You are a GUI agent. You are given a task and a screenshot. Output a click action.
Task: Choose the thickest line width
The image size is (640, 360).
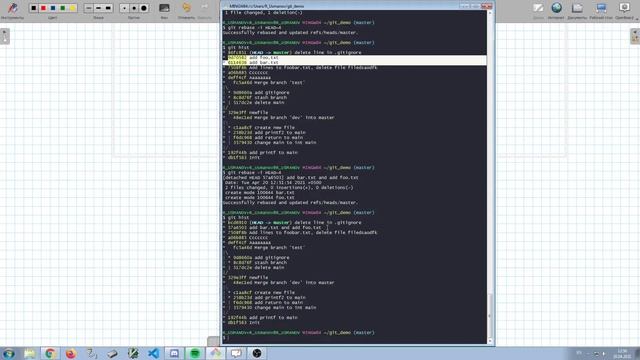pyautogui.click(x=108, y=8)
